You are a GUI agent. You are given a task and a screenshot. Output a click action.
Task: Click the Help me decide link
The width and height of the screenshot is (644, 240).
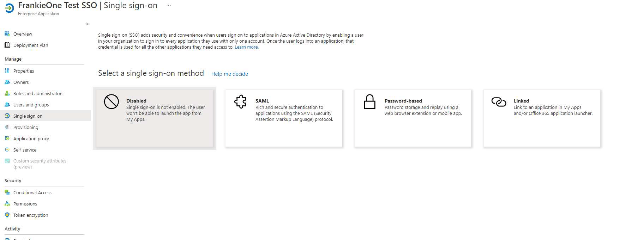tap(229, 74)
